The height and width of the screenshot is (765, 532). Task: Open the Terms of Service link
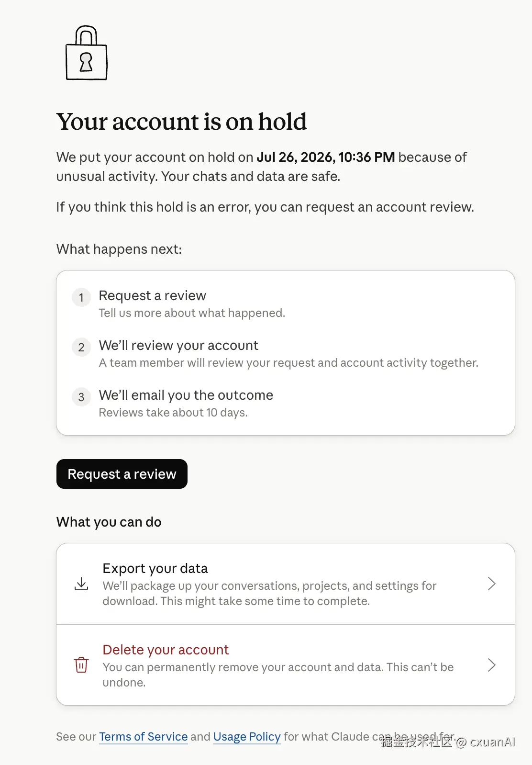[x=144, y=737]
